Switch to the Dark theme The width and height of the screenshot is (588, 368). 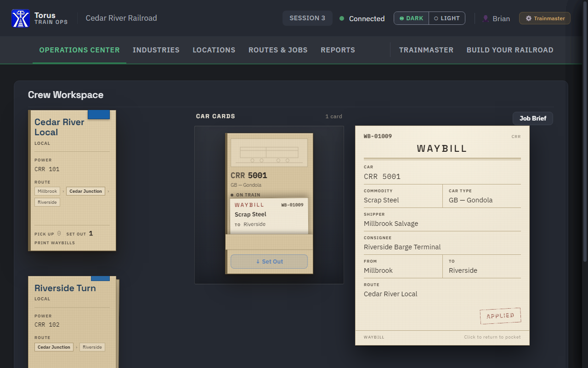point(411,18)
